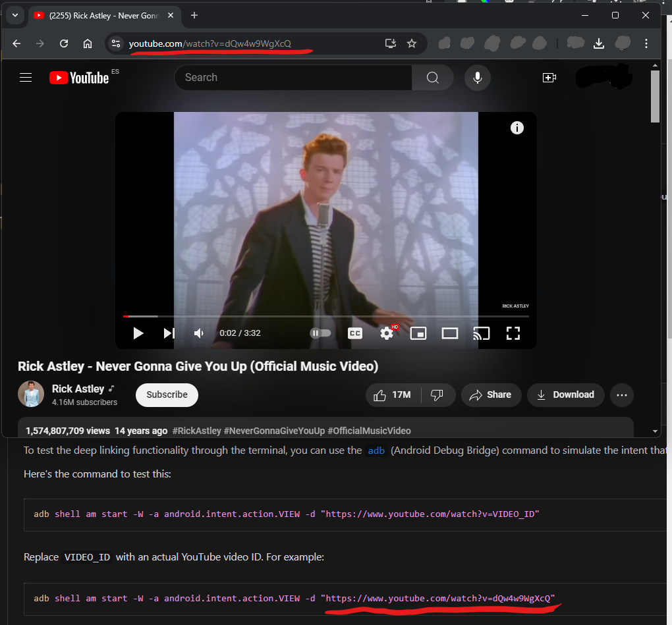Open the Create video button
The width and height of the screenshot is (672, 625).
pos(549,78)
